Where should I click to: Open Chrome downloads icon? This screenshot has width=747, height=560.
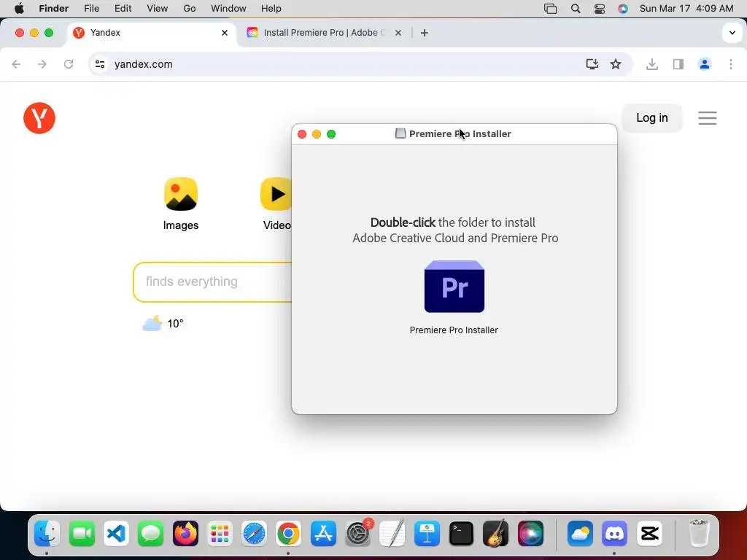pos(651,64)
